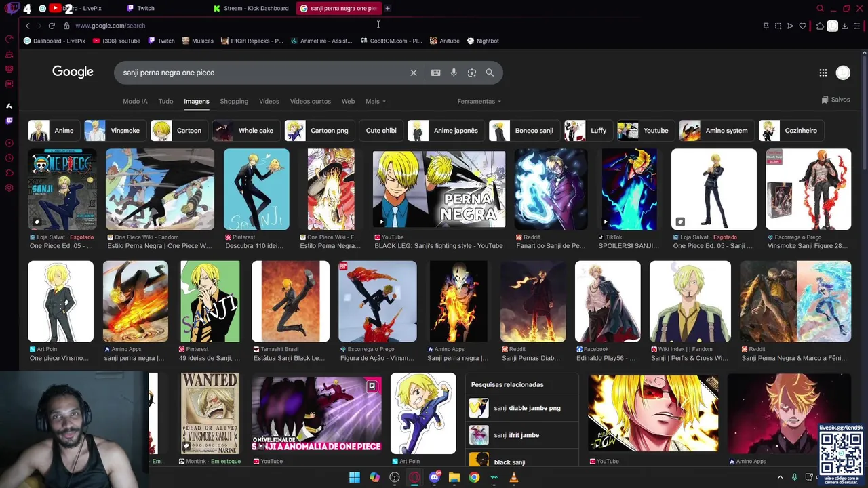Viewport: 868px width, 488px height.
Task: Open the Google account avatar
Action: pyautogui.click(x=843, y=73)
